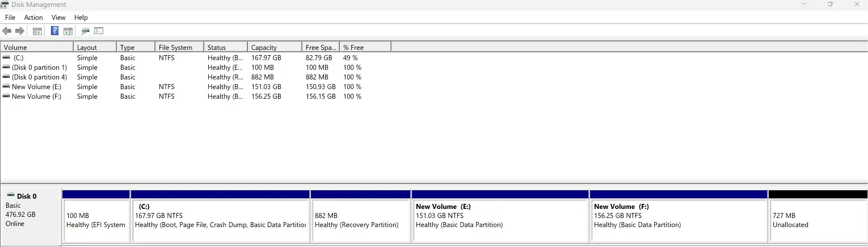
Task: Click the 150.93 GB free space cell
Action: point(321,87)
